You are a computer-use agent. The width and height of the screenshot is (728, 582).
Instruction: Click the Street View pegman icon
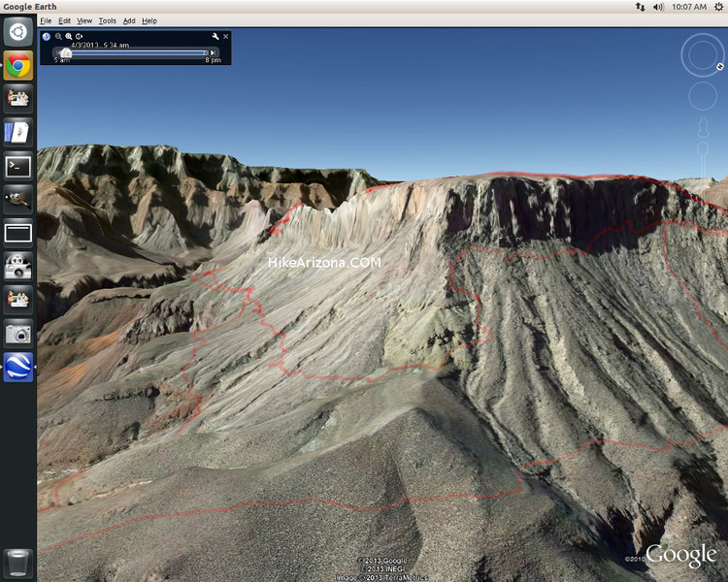[x=703, y=127]
